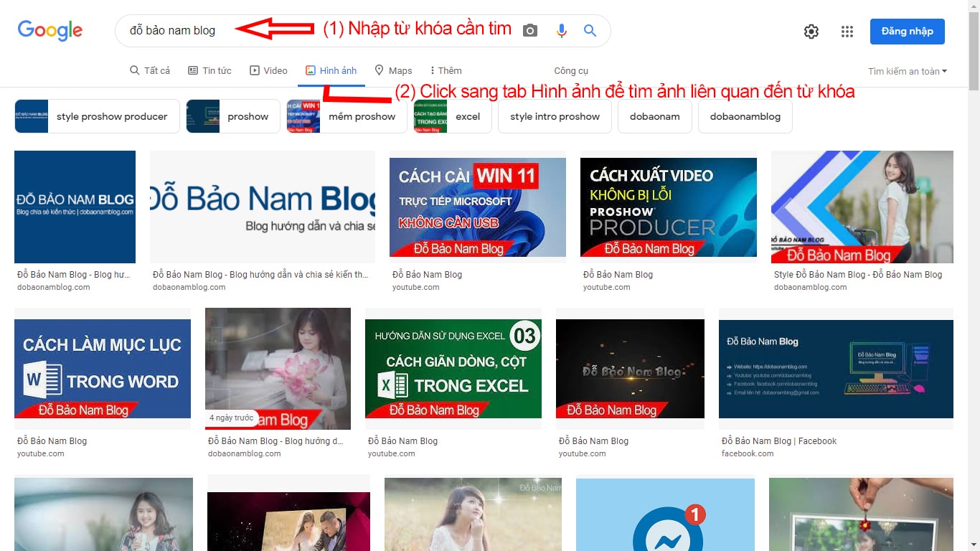This screenshot has width=980, height=551.
Task: Open the Cách làm mục lục Word thumbnail
Action: tap(103, 369)
